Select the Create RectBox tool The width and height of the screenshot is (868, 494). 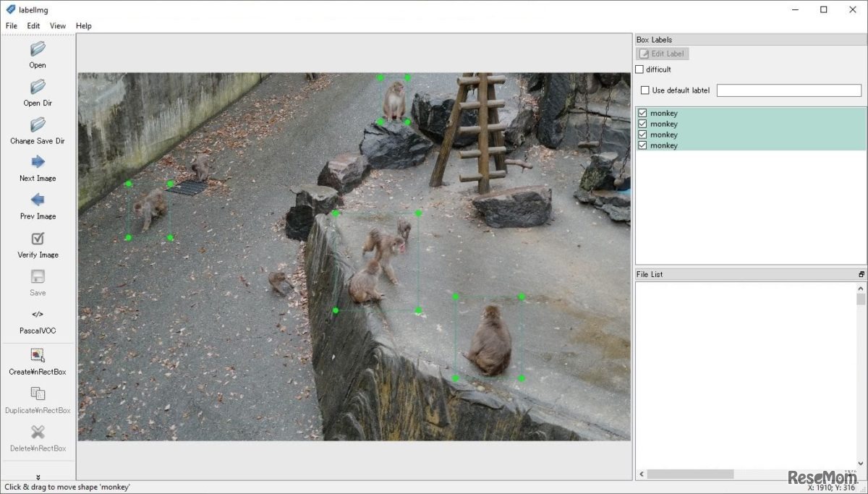tap(37, 355)
